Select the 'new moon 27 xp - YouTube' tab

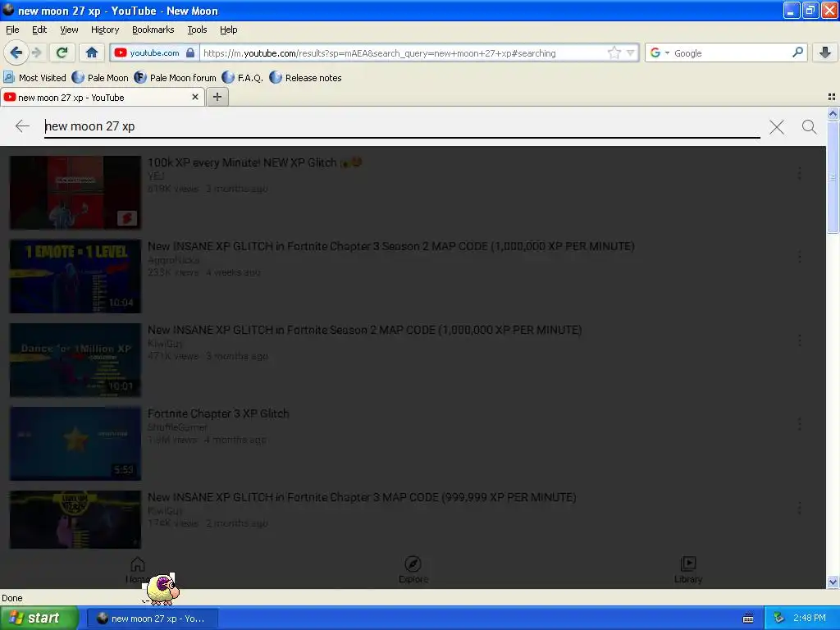tap(102, 98)
